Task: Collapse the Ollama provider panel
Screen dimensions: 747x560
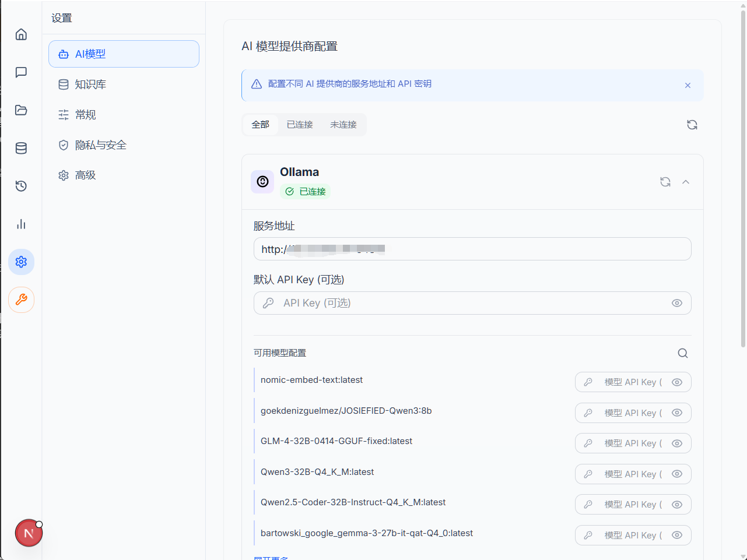Action: click(x=686, y=182)
